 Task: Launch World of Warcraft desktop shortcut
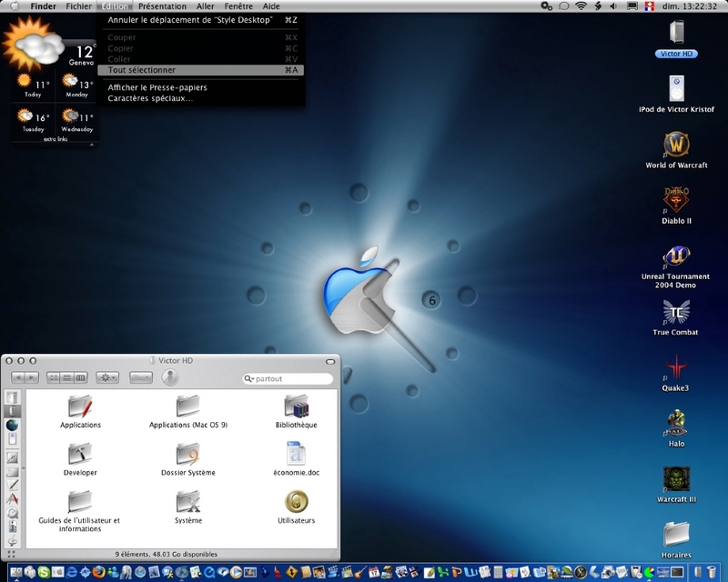tap(676, 150)
